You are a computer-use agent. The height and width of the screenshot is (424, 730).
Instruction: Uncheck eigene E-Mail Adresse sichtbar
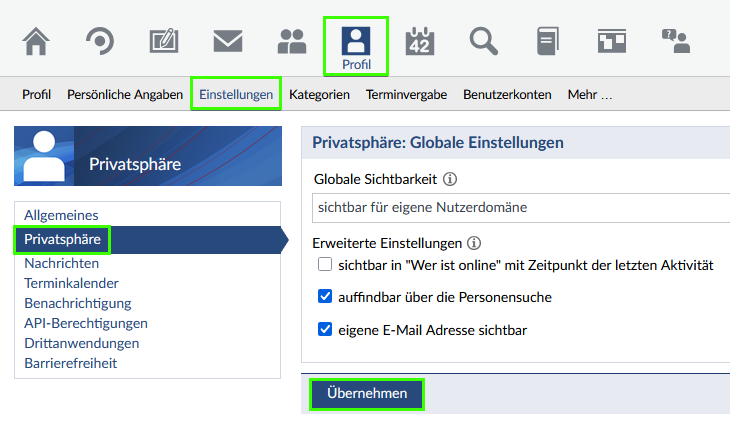point(324,329)
